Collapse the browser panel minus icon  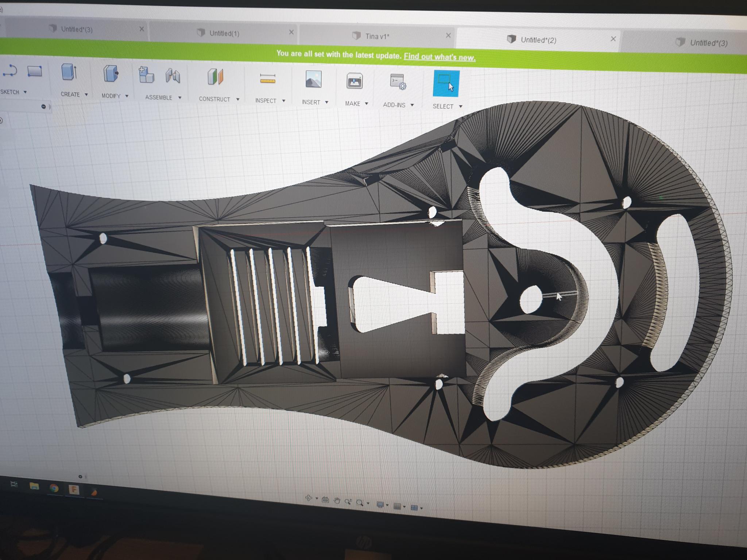[x=43, y=106]
